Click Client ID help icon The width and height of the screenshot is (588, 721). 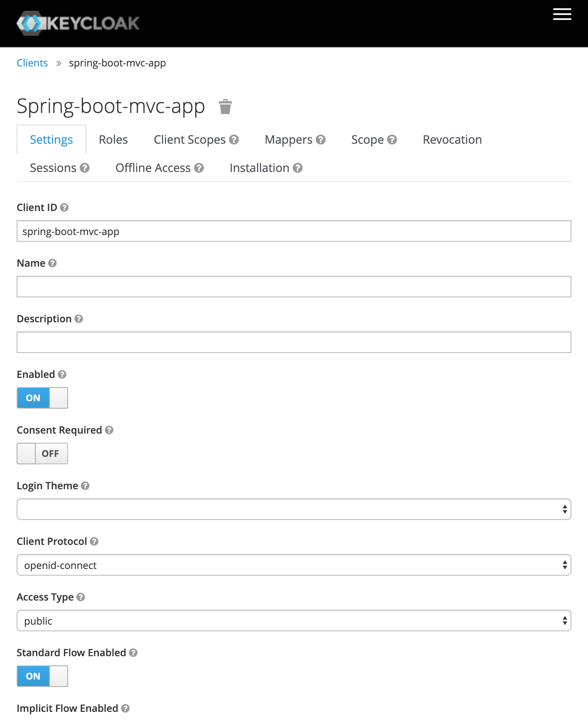[x=64, y=207]
